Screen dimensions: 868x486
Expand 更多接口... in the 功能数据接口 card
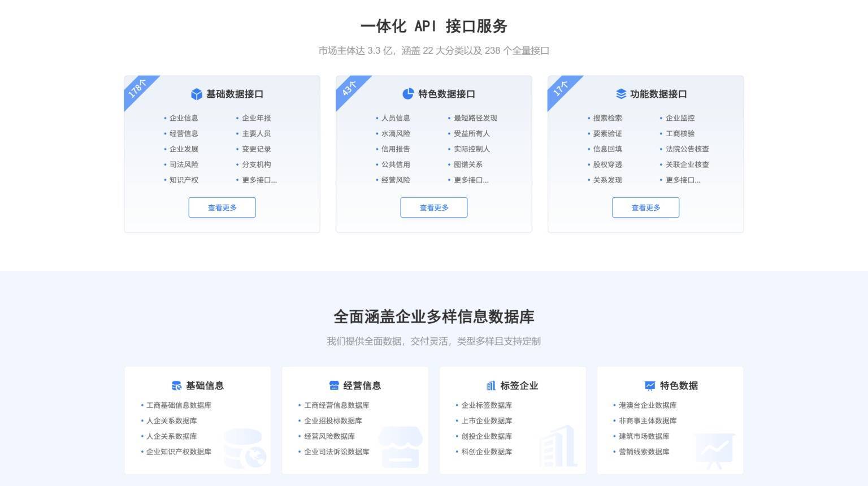tap(683, 180)
